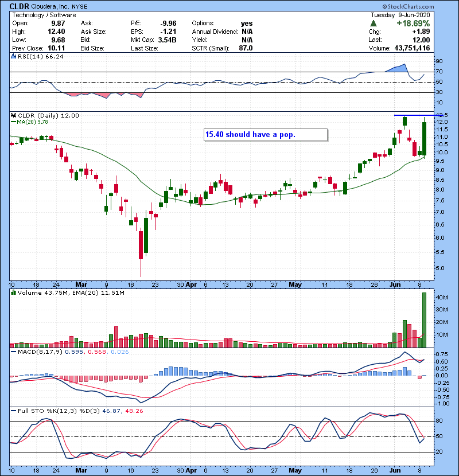
Task: Click the date Tuesday 9-Jun-2020
Action: (x=400, y=15)
